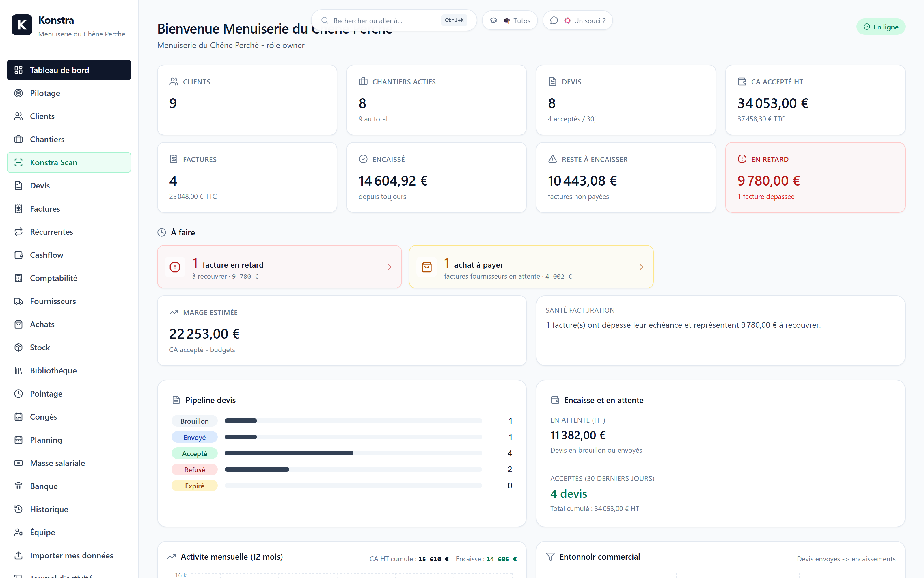Click the CA ACCEPTÉ HT card
The height and width of the screenshot is (578, 924).
[815, 100]
